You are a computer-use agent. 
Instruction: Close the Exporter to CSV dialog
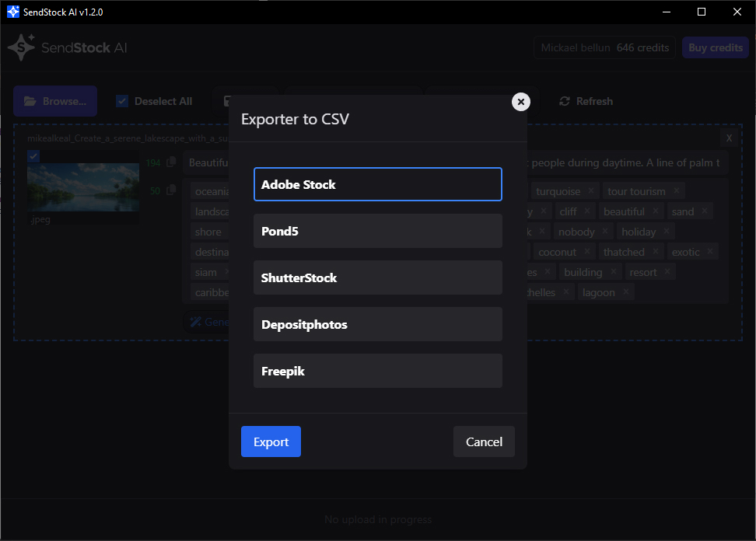520,102
